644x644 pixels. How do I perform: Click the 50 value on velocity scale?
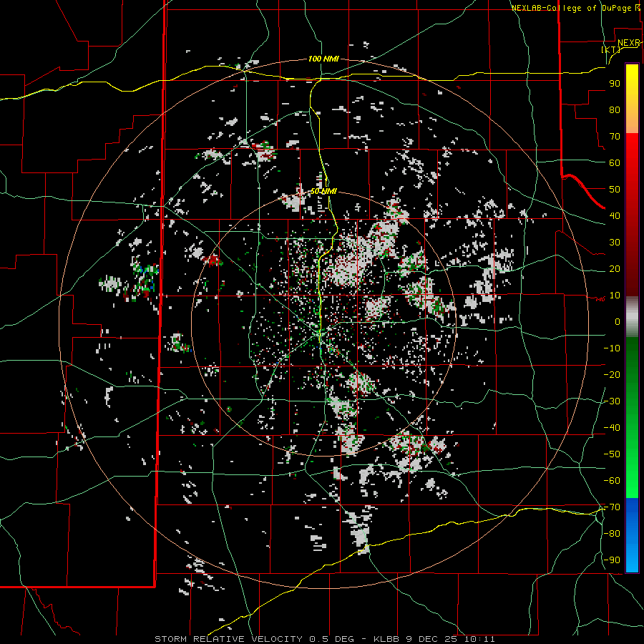coord(615,190)
